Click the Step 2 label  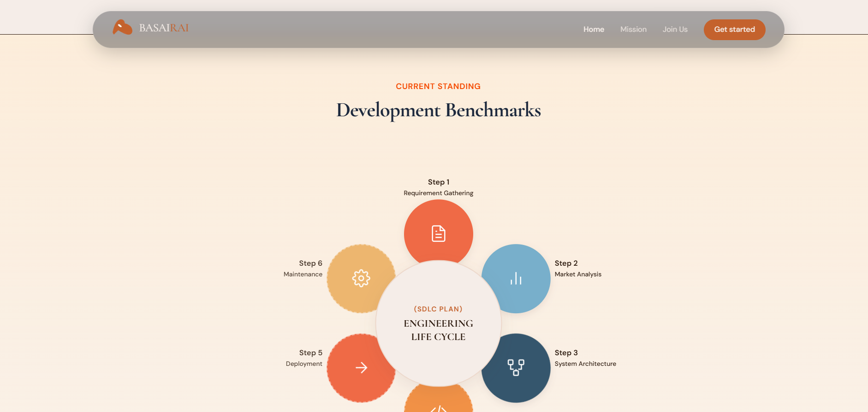click(x=566, y=263)
